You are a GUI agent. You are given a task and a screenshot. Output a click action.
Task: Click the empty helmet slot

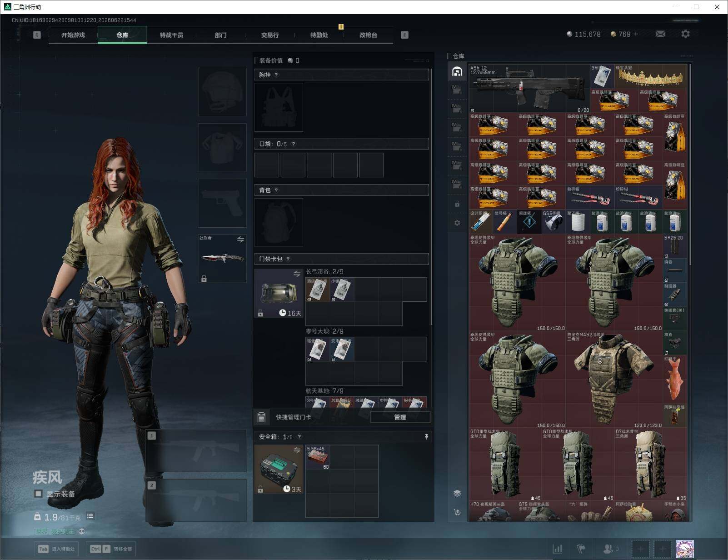[222, 92]
